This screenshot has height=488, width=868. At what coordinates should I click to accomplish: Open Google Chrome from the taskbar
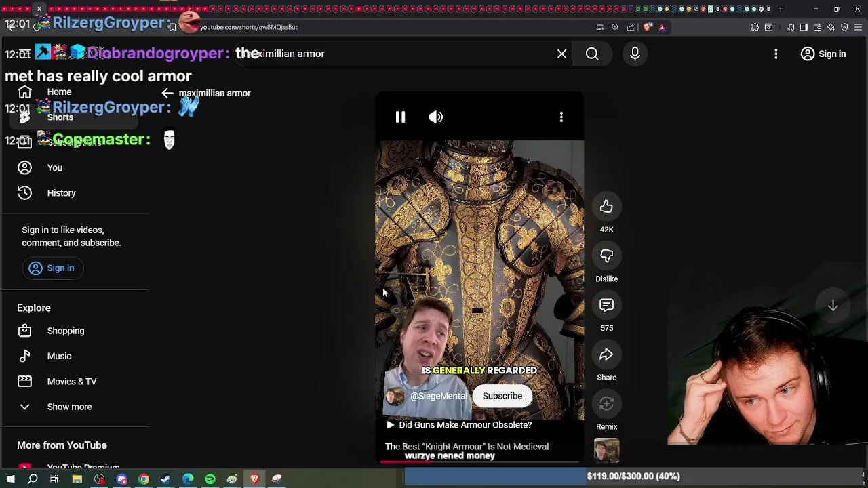pyautogui.click(x=144, y=479)
